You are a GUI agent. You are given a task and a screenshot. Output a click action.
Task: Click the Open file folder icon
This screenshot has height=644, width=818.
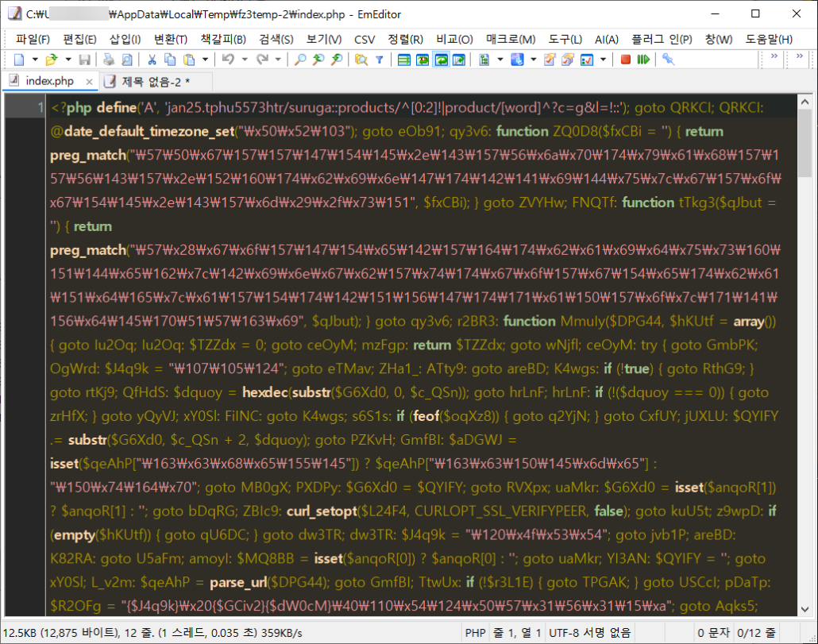click(x=51, y=60)
